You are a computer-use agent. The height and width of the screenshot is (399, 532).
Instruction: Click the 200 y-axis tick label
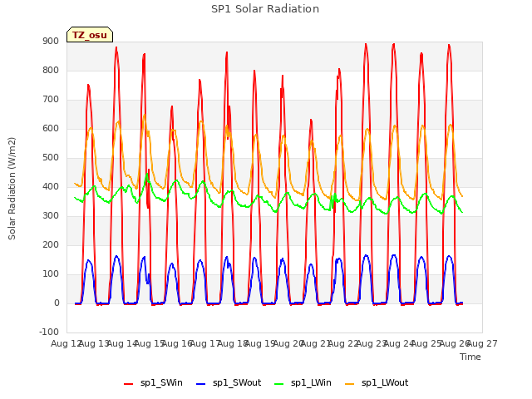pyautogui.click(x=51, y=245)
